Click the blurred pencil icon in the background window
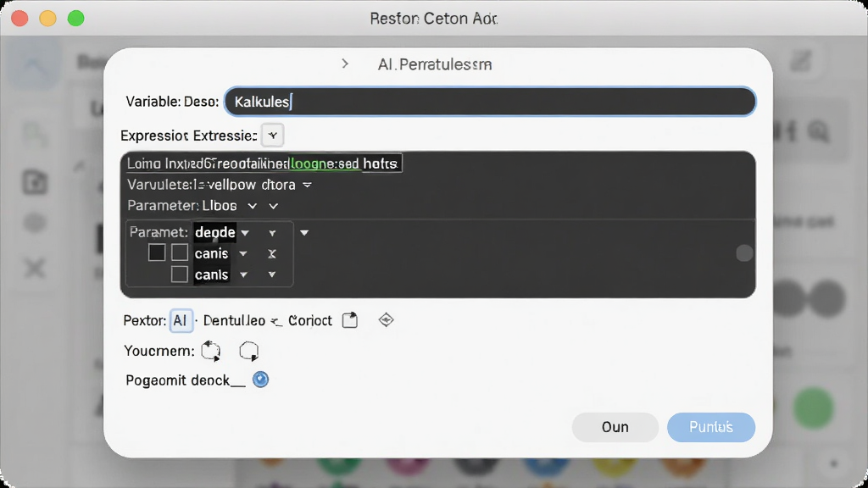 800,61
